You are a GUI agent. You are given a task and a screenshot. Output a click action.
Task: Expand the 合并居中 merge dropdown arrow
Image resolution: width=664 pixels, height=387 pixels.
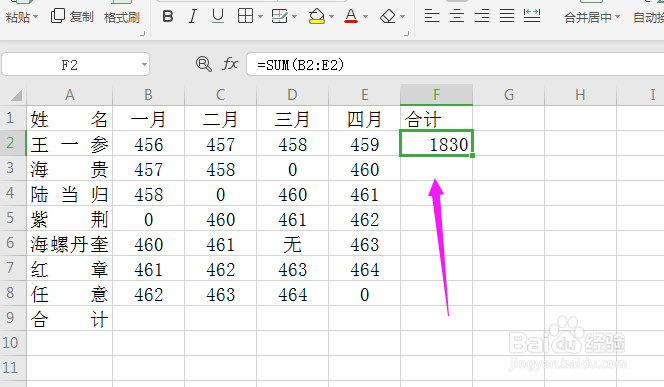(x=617, y=17)
